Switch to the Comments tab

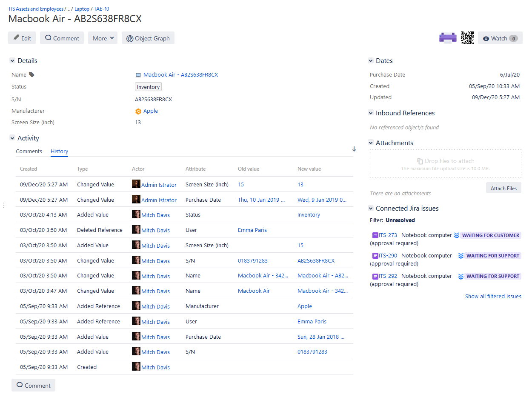point(29,151)
